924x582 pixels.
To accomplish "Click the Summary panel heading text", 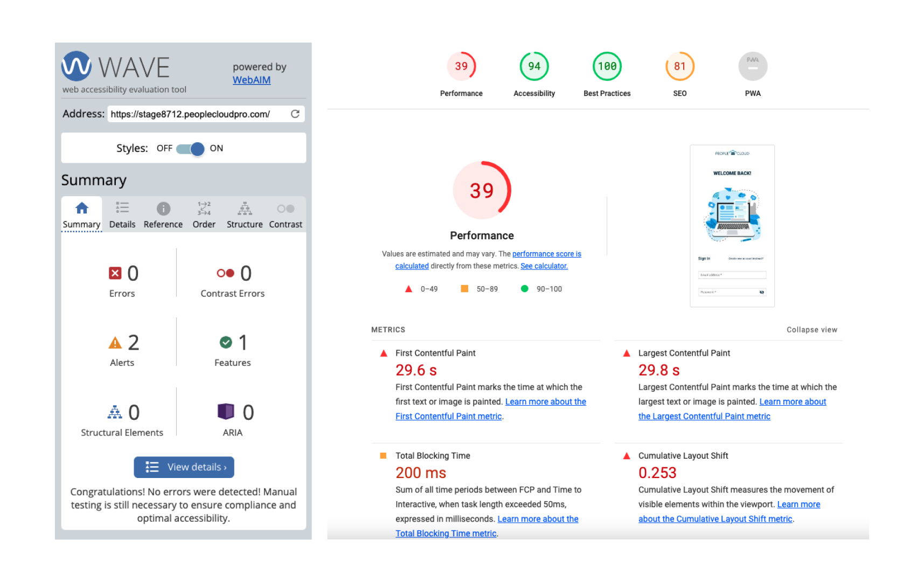I will 94,180.
